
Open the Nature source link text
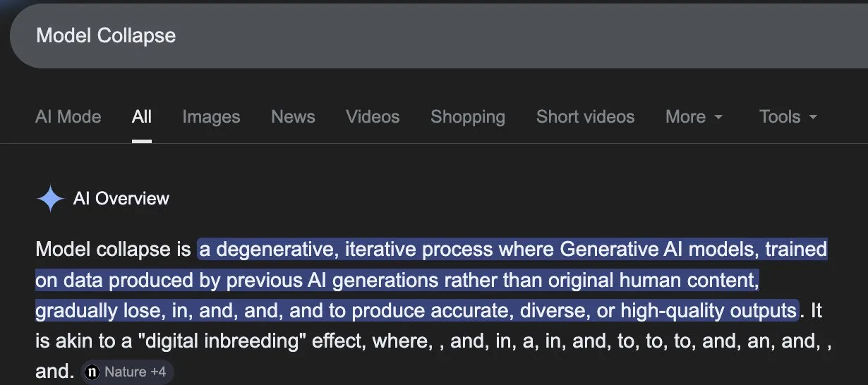point(125,372)
